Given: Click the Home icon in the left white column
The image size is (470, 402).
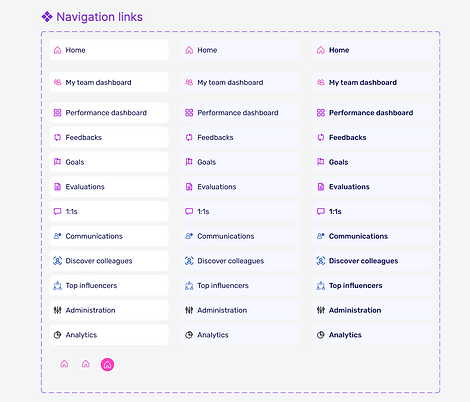Looking at the screenshot, I should [x=57, y=50].
